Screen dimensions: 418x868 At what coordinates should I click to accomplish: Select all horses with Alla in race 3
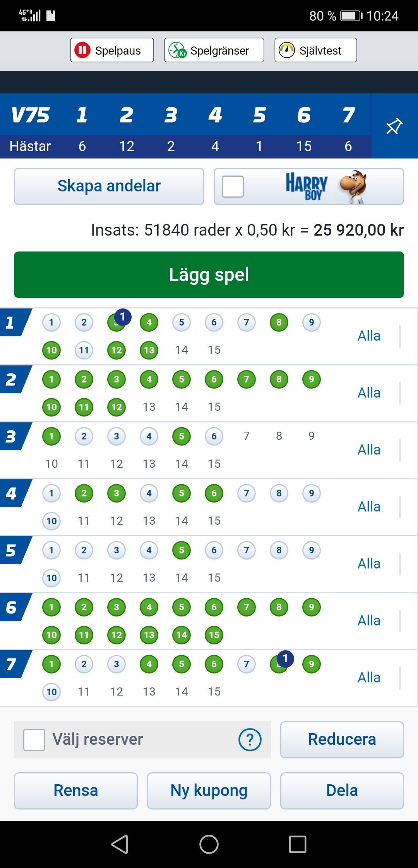coord(369,450)
